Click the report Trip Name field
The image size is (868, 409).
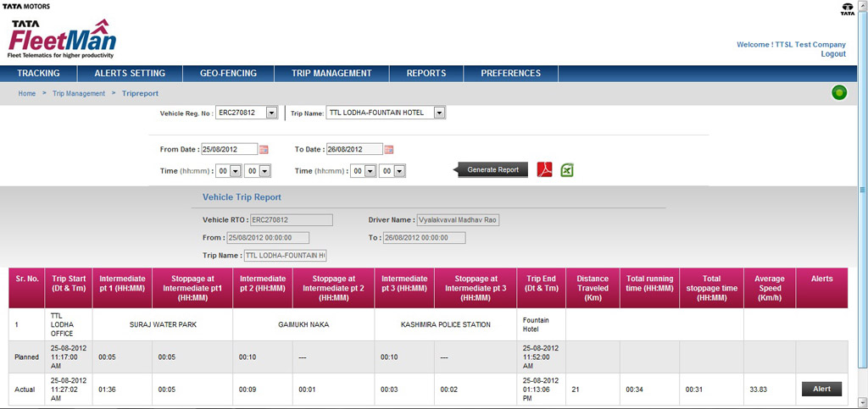[286, 256]
